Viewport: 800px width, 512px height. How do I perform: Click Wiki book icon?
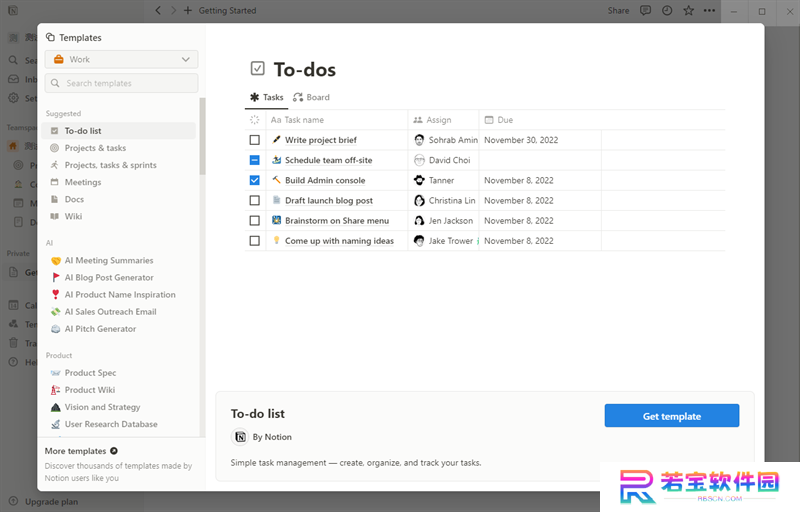tap(55, 216)
